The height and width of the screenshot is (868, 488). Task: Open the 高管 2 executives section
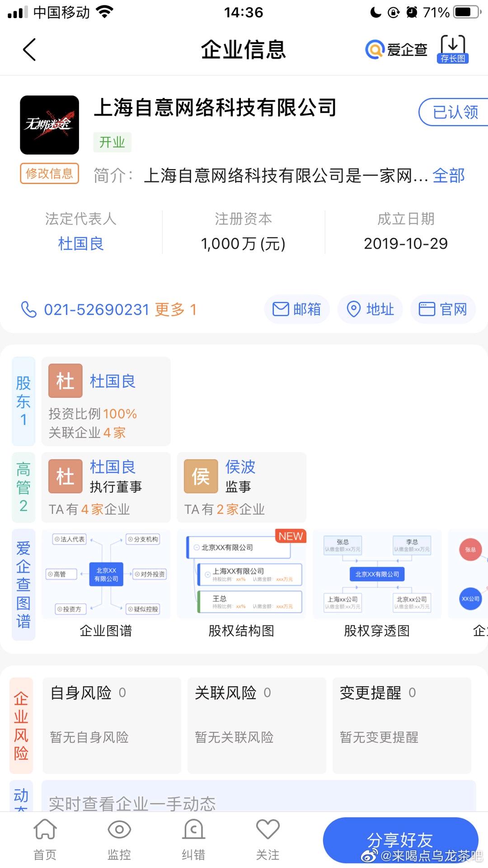[x=23, y=487]
